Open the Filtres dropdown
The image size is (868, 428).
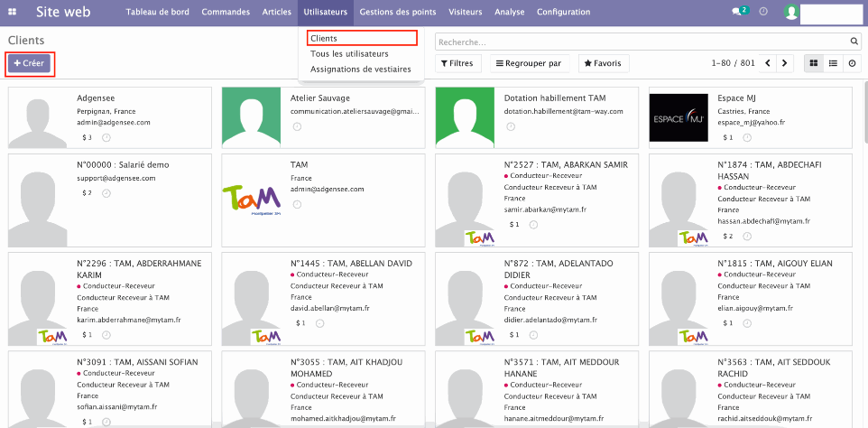pyautogui.click(x=457, y=63)
